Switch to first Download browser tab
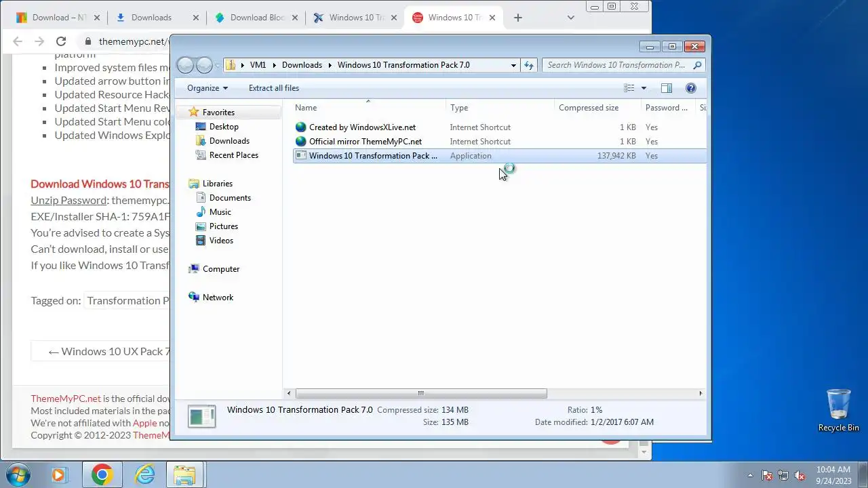 pos(58,18)
